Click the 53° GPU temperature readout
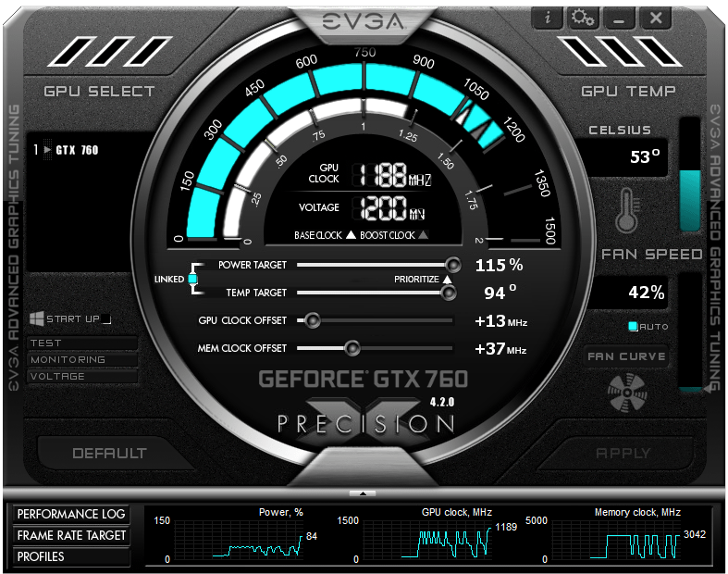Viewport: 728px width, 574px height. coord(645,156)
